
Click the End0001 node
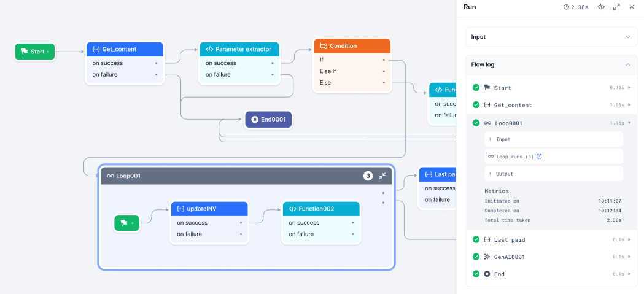pos(268,120)
